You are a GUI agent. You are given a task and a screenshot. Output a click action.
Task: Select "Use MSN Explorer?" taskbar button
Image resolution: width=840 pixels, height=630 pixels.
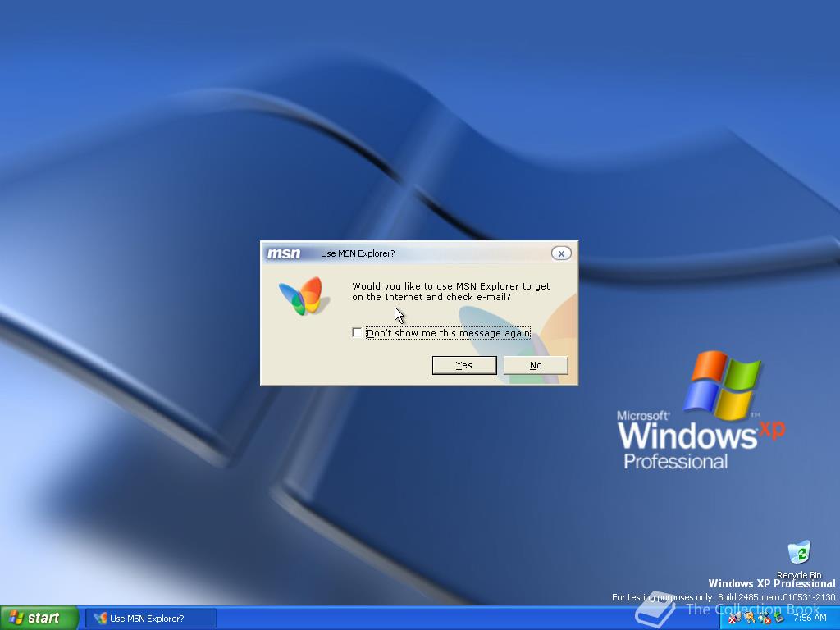(x=151, y=619)
